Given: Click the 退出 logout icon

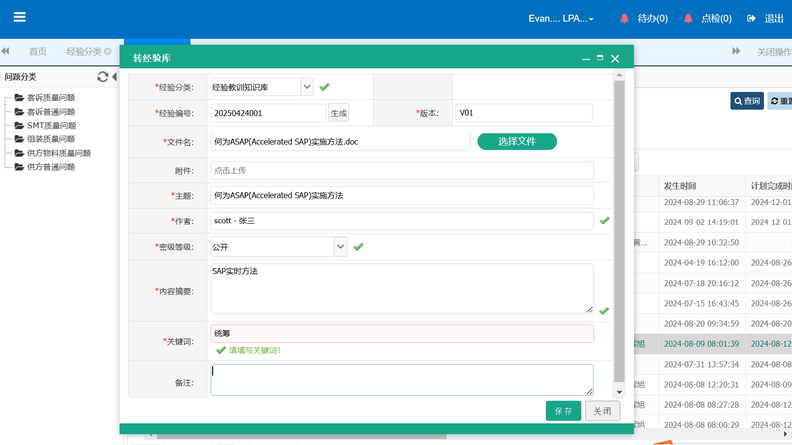Looking at the screenshot, I should tap(751, 19).
